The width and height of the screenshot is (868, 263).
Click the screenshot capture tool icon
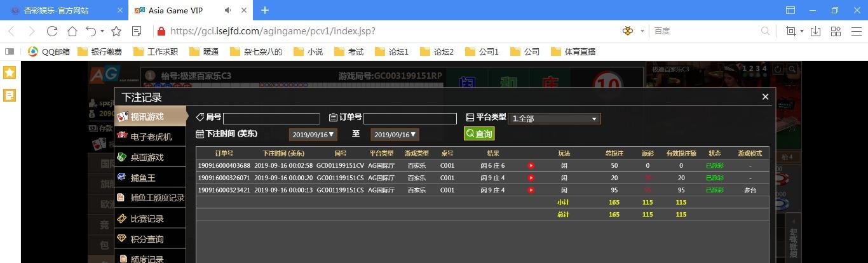[790, 31]
